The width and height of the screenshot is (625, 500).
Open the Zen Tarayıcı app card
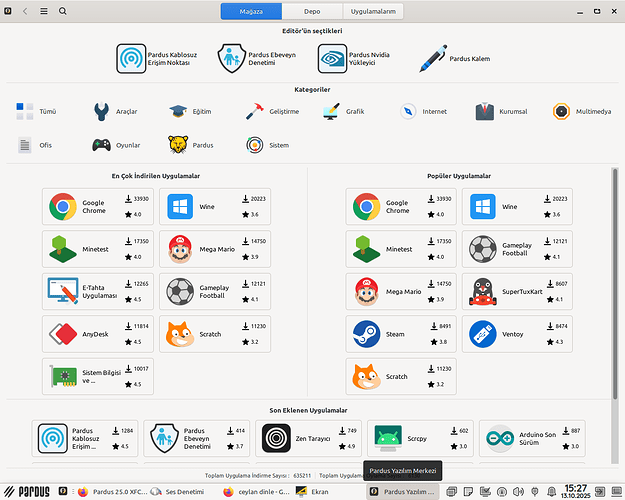pos(310,437)
